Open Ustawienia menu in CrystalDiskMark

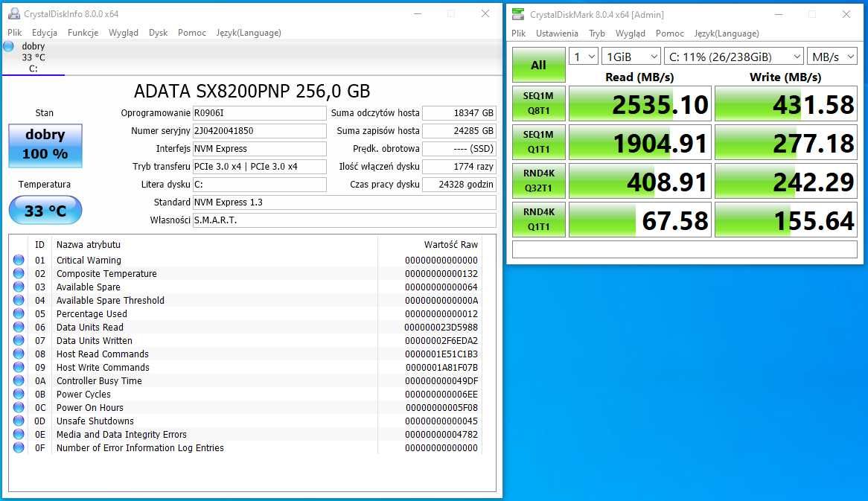[557, 33]
